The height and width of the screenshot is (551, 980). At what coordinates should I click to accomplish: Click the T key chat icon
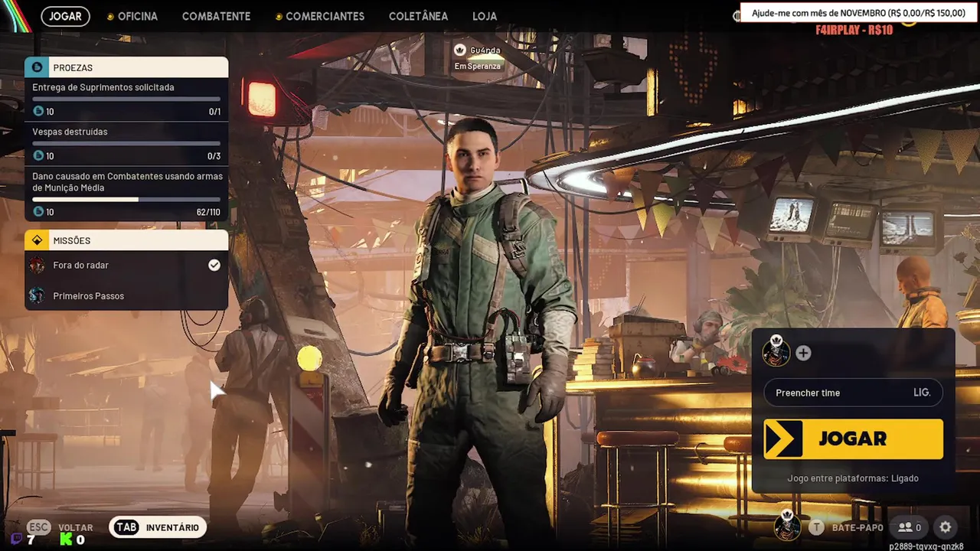coord(817,527)
